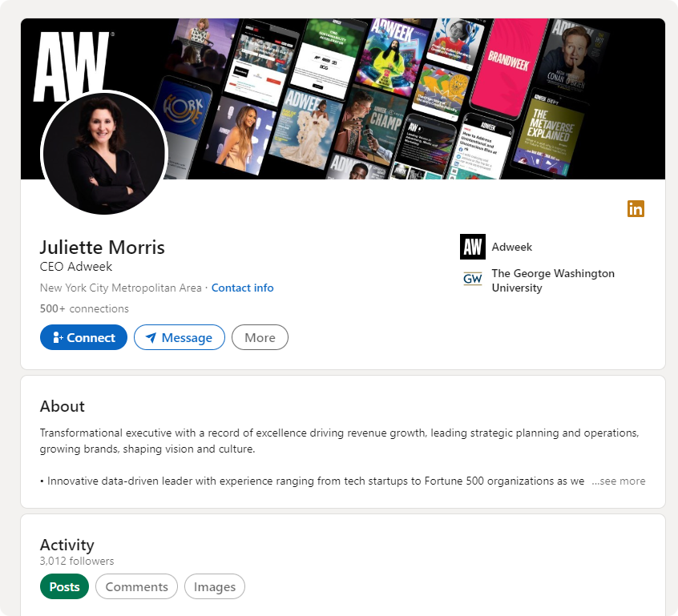Click the George Washington University GW logo
Viewport: 678px width, 616px height.
pyautogui.click(x=472, y=279)
